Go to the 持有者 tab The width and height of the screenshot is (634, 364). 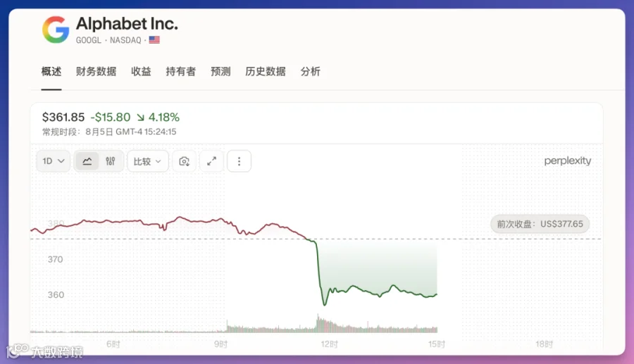[x=181, y=72]
